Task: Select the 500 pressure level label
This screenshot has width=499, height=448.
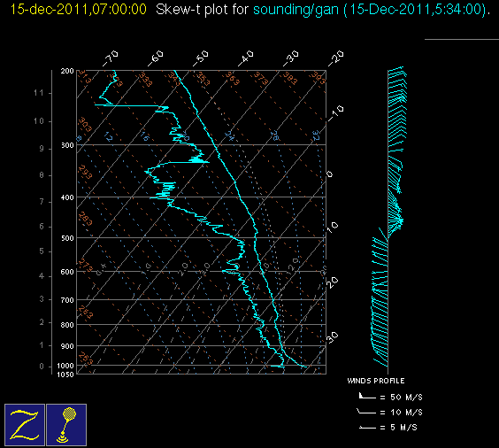Action: (67, 238)
